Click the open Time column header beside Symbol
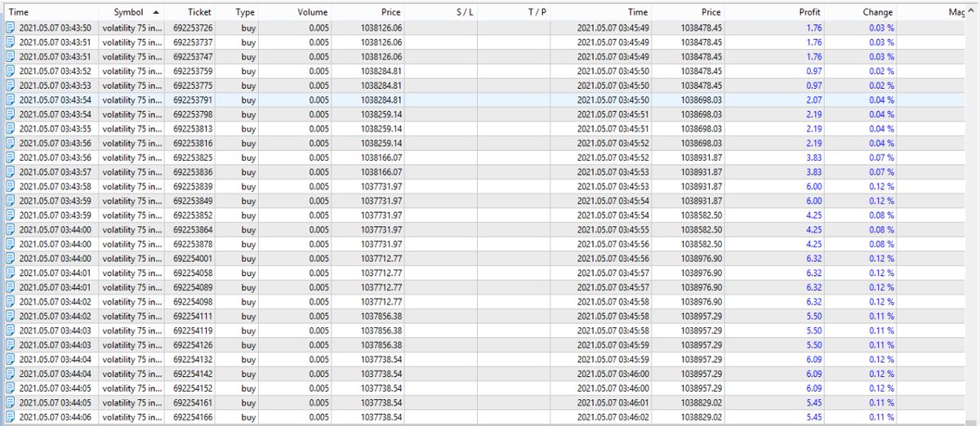Viewport: 980px width, 426px height. coord(51,12)
